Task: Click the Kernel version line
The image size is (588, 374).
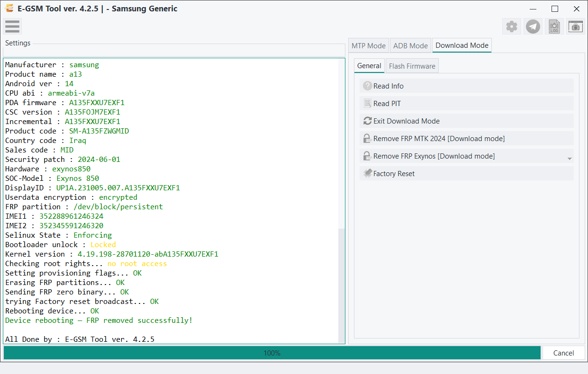Action: tap(112, 254)
